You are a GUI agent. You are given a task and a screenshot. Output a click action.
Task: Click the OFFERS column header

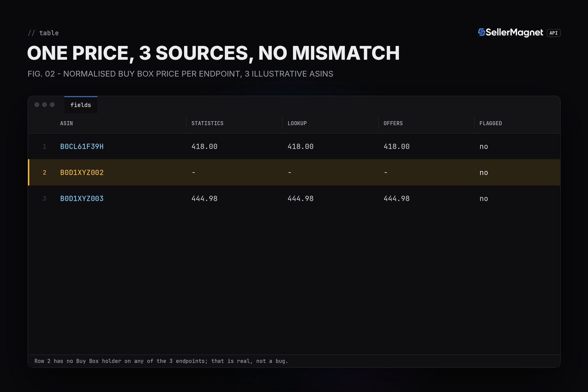coord(393,123)
